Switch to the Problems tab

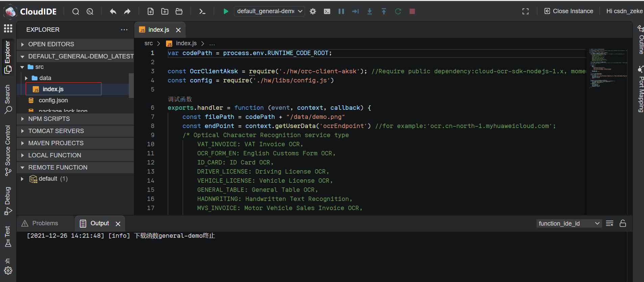tap(40, 223)
